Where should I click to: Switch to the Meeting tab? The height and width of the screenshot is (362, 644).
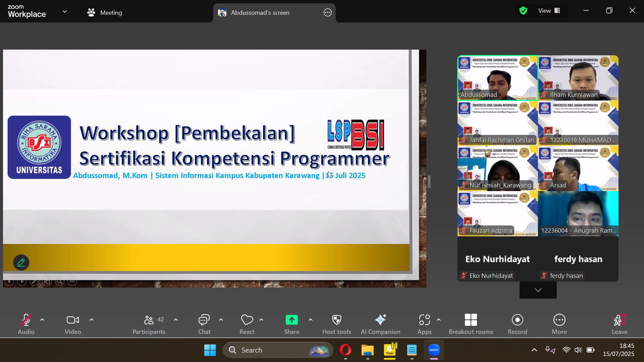pos(105,13)
